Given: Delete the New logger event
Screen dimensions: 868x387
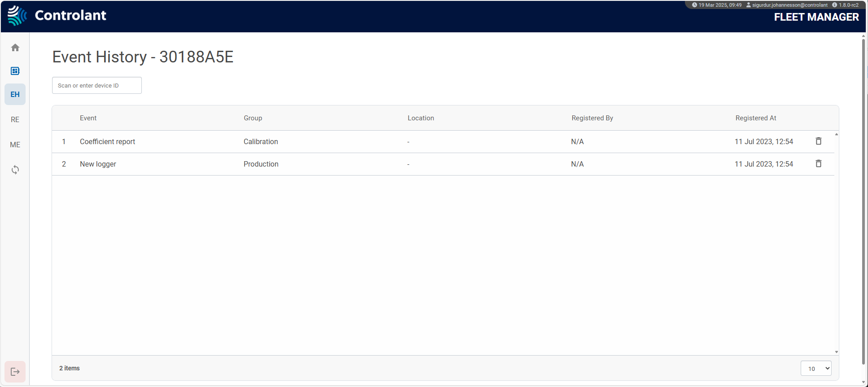Looking at the screenshot, I should click(819, 163).
